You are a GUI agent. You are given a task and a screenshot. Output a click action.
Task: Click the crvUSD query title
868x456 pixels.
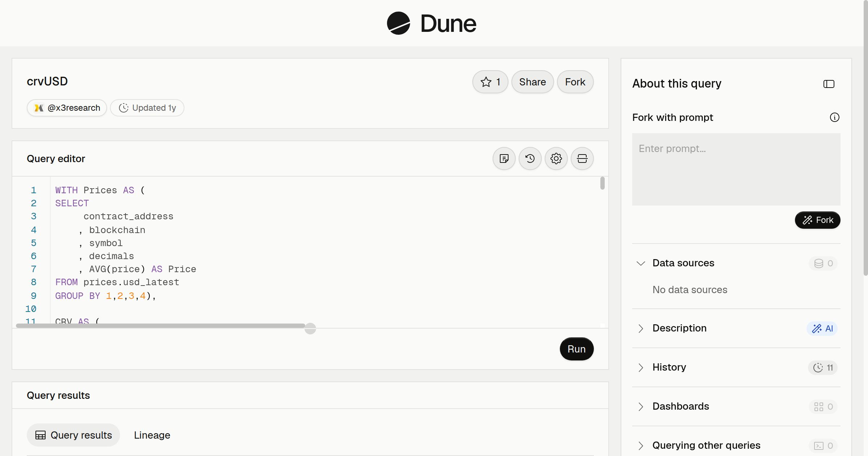pos(47,81)
